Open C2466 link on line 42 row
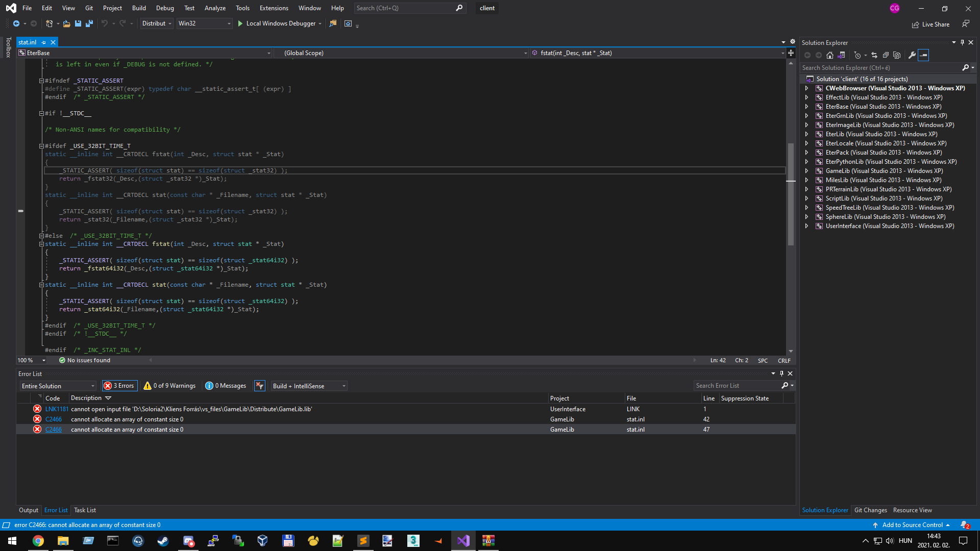Screen dimensions: 980x551 pos(54,419)
